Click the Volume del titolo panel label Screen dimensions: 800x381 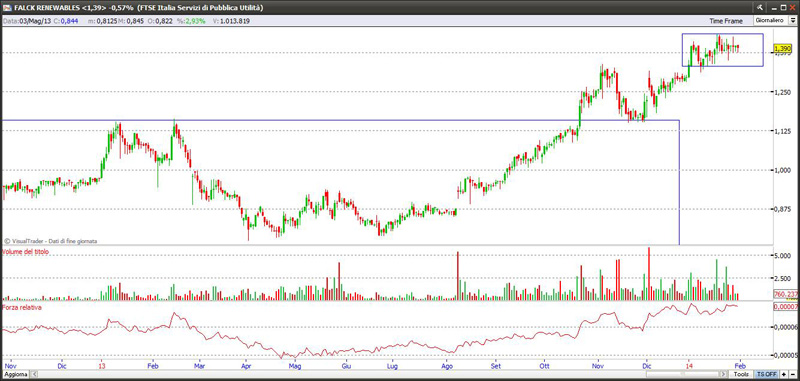26,251
